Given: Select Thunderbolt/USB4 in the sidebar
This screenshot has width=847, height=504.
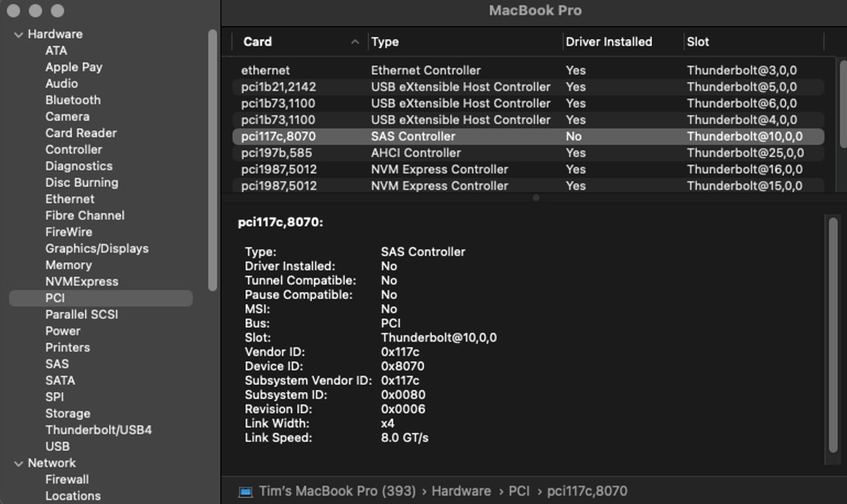Looking at the screenshot, I should [98, 430].
